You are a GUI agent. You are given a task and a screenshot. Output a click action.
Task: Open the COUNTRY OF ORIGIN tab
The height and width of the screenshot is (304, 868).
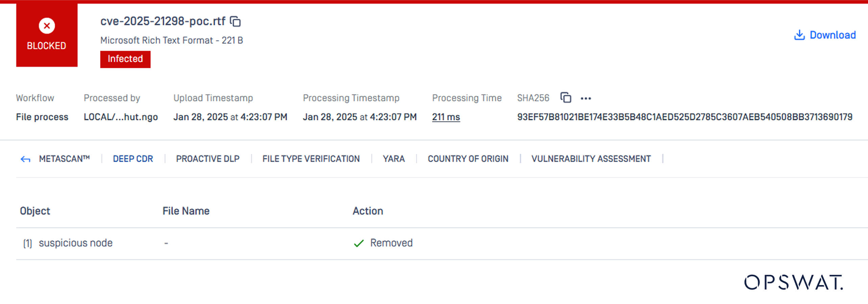468,159
